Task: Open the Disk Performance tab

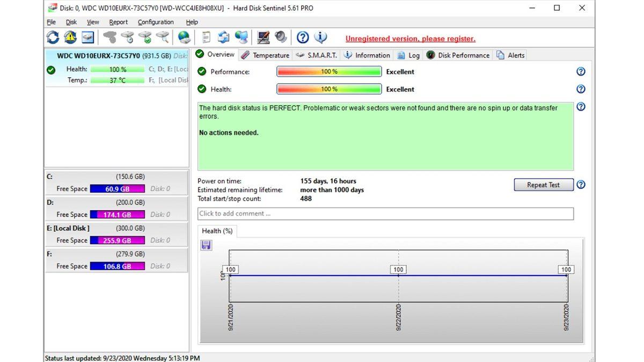Action: point(463,55)
